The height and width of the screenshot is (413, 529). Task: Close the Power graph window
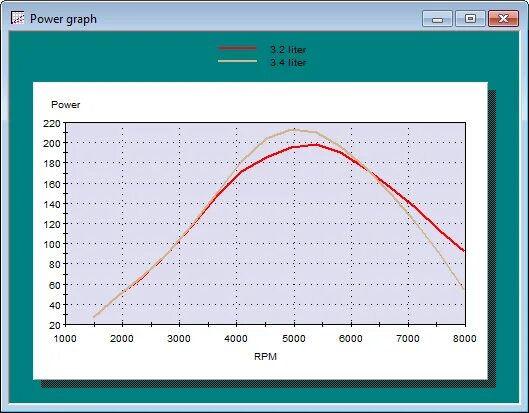pos(503,18)
